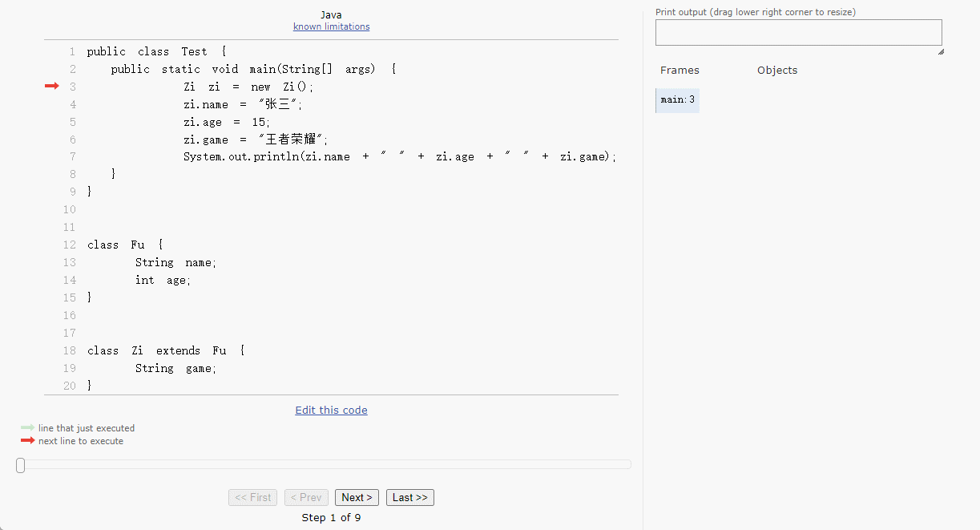This screenshot has height=530, width=980.
Task: Click the execution step slider handle
Action: tap(21, 465)
